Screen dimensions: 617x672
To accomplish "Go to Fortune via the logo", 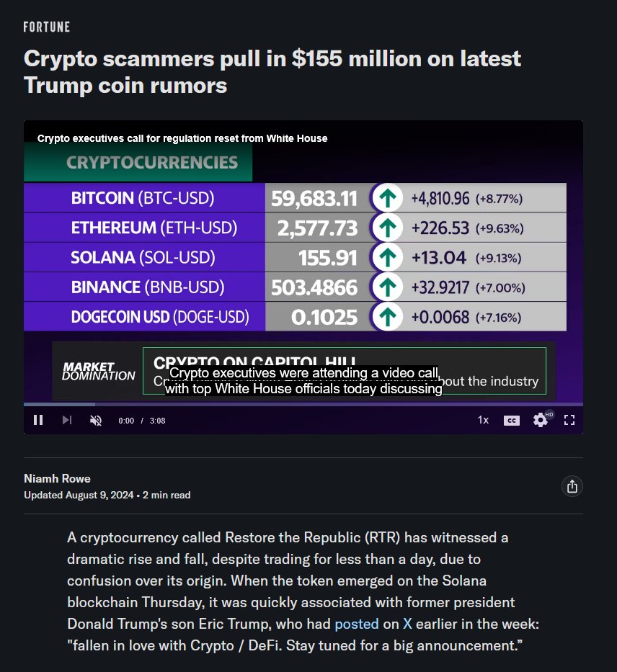I will 46,27.
